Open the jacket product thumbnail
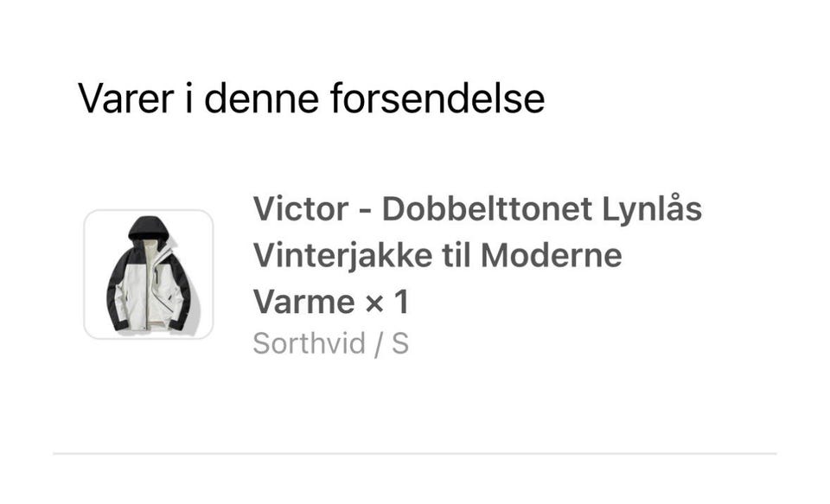The height and width of the screenshot is (504, 830). [148, 274]
